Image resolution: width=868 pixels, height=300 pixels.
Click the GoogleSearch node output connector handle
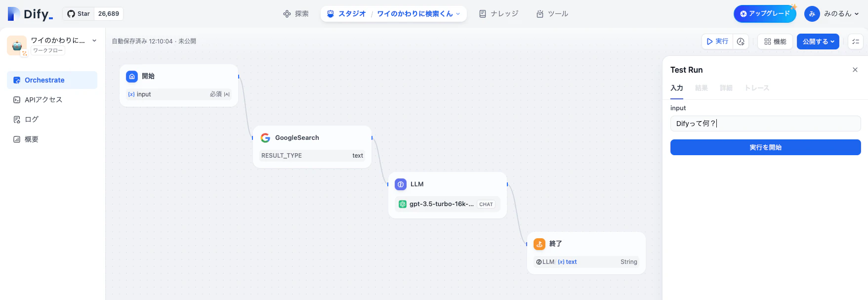[x=372, y=138]
